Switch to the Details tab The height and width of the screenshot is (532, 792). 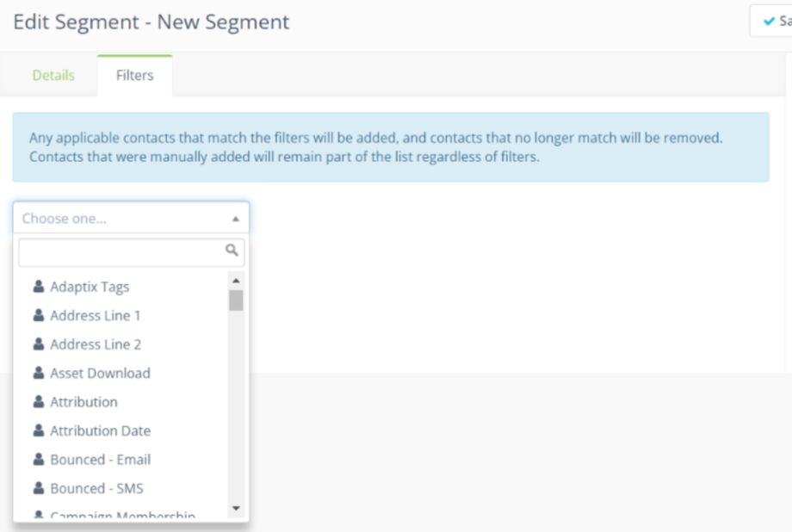point(53,75)
